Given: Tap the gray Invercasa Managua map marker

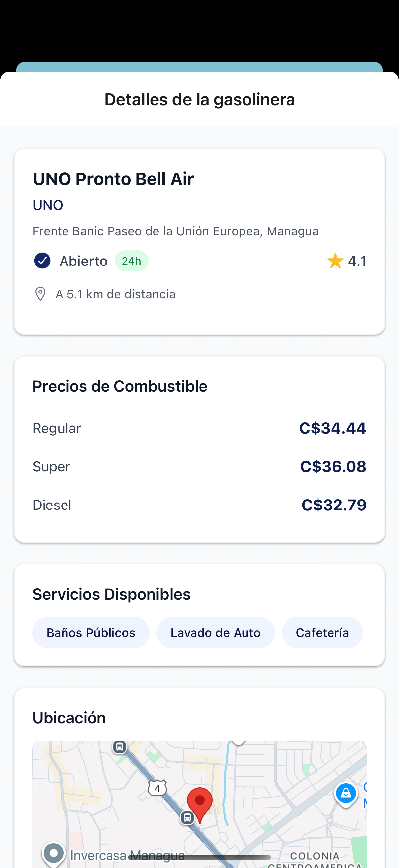Looking at the screenshot, I should point(54,853).
